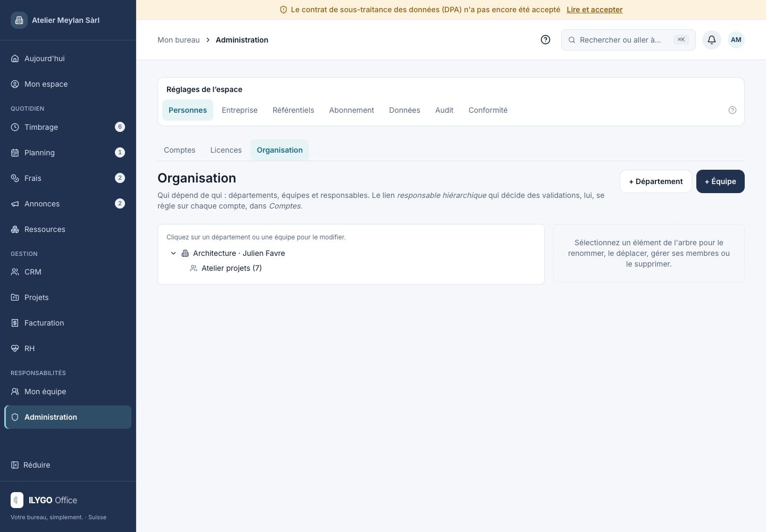Click the Administration breadcrumb label
766x532 pixels.
point(242,40)
